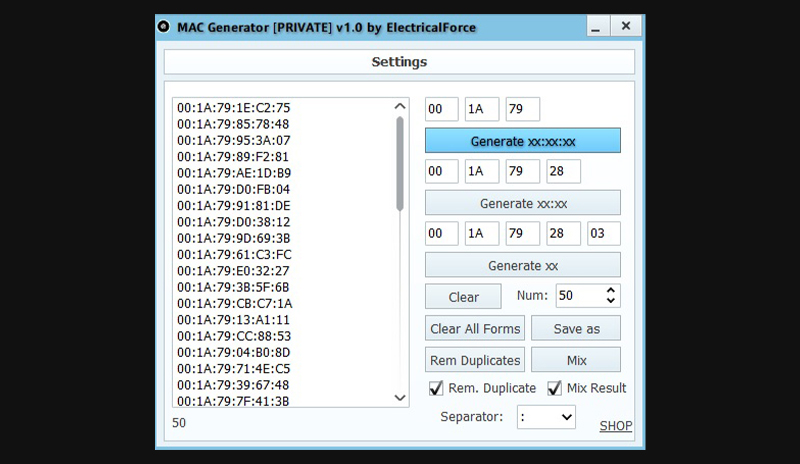Shuffle the list with the Mix button
The width and height of the screenshot is (800, 464).
click(x=575, y=360)
